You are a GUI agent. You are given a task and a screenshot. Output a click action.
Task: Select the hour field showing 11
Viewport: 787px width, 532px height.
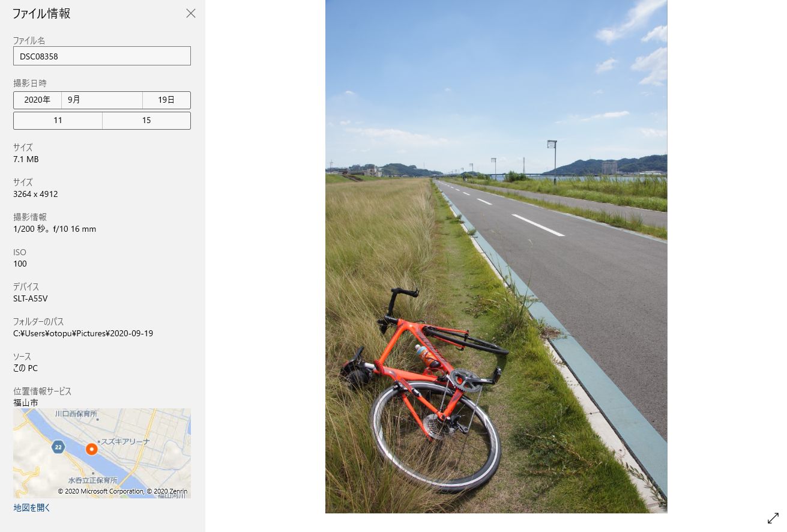[58, 121]
